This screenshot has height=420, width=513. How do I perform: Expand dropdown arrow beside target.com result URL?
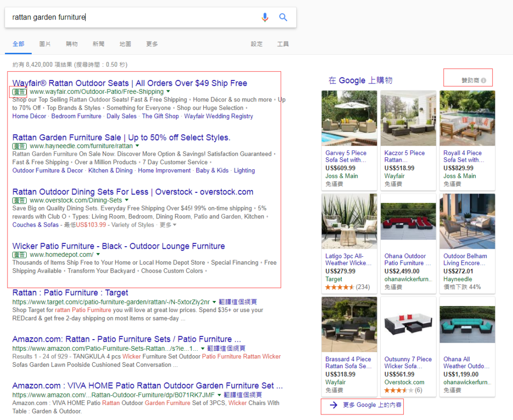coord(214,302)
